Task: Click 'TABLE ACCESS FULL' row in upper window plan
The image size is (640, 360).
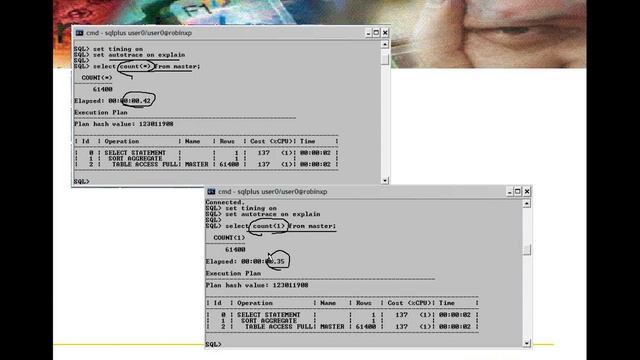Action: [207, 164]
